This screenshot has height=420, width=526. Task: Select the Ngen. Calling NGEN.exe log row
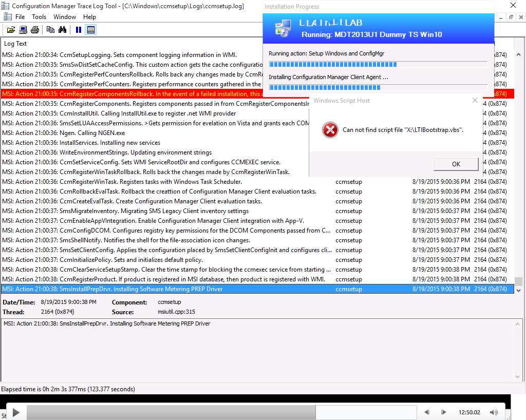258,133
